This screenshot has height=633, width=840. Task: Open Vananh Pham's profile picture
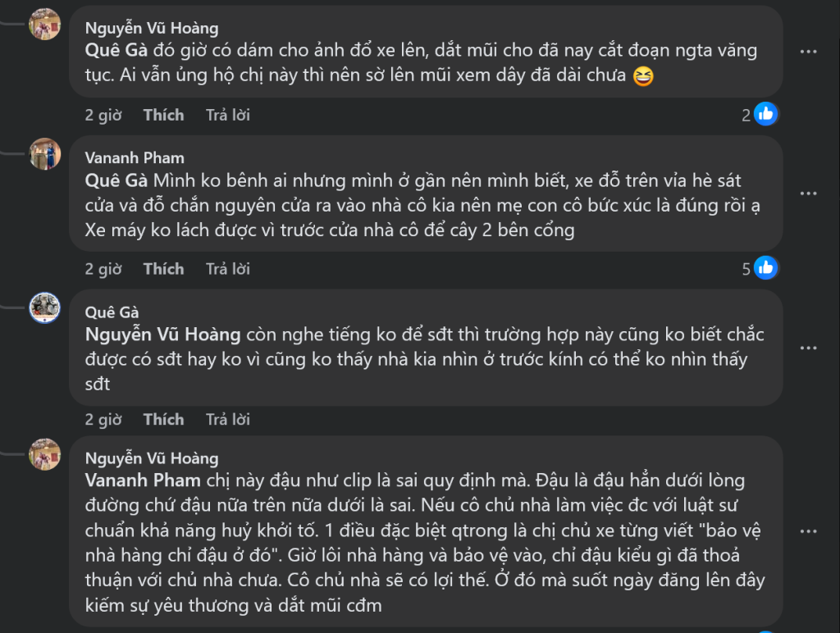[x=44, y=153]
